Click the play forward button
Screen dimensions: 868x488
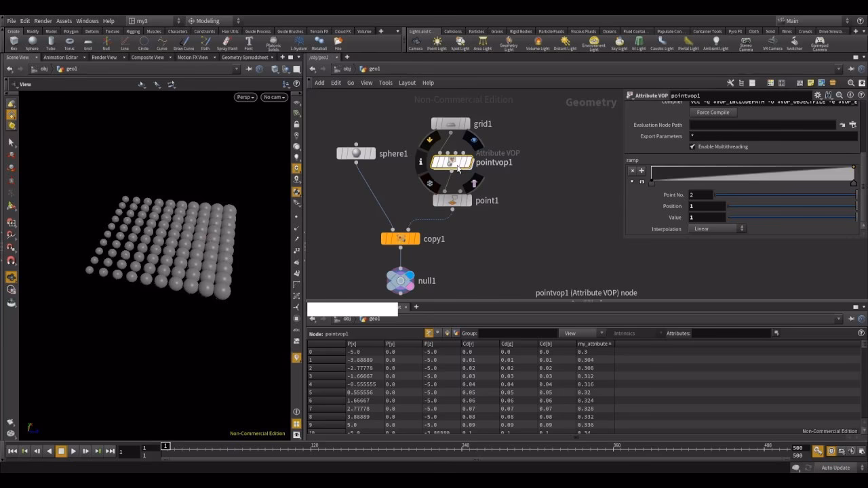[x=73, y=451]
